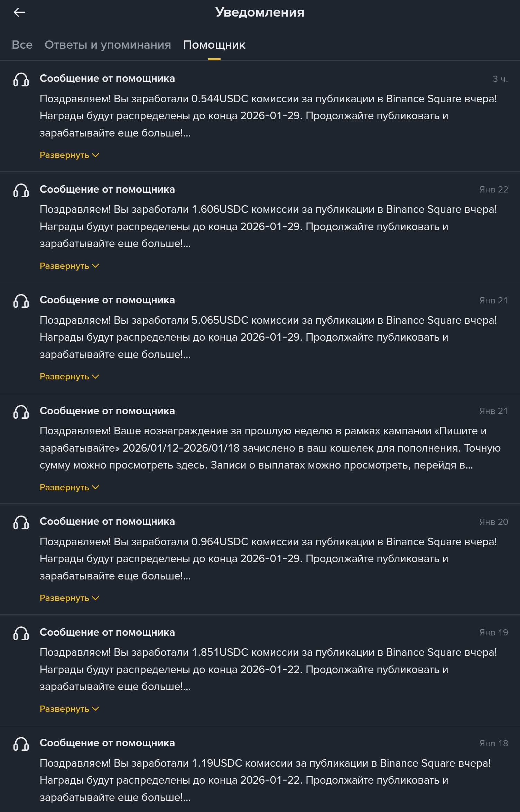Expand the «Пишите и зарабатывайте» reward notification

tap(69, 488)
